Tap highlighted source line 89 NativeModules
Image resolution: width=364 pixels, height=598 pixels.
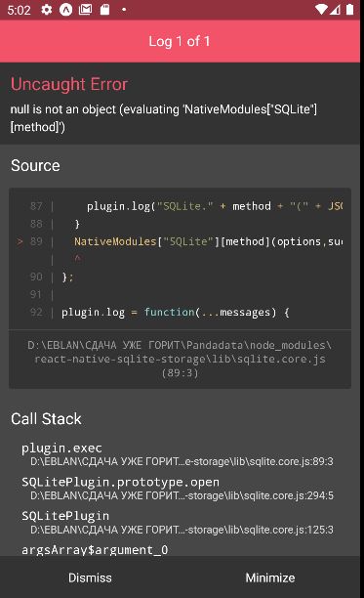(180, 241)
